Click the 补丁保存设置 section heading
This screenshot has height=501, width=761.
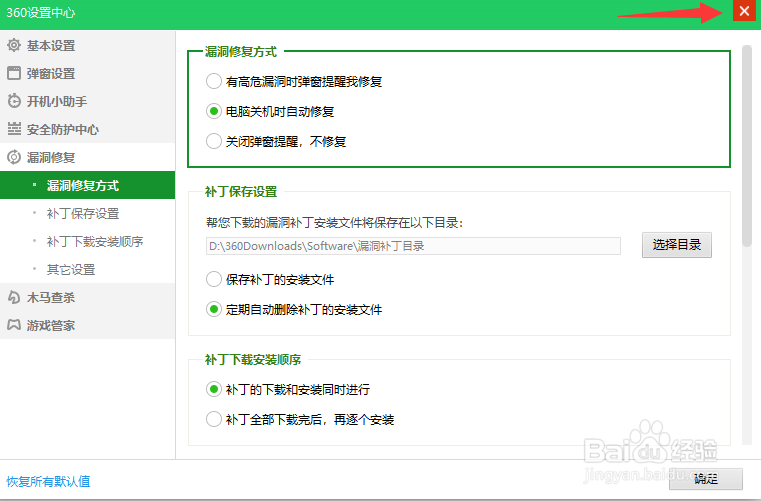(241, 192)
